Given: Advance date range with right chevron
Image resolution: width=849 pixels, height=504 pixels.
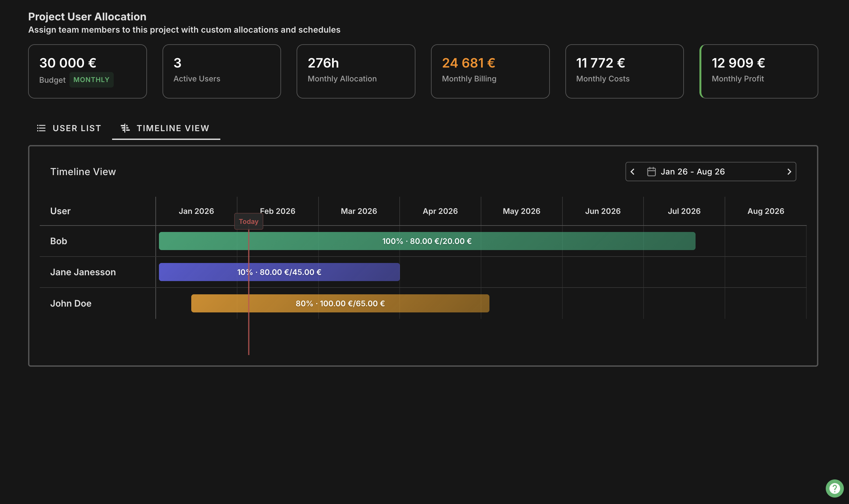Looking at the screenshot, I should click(x=789, y=172).
